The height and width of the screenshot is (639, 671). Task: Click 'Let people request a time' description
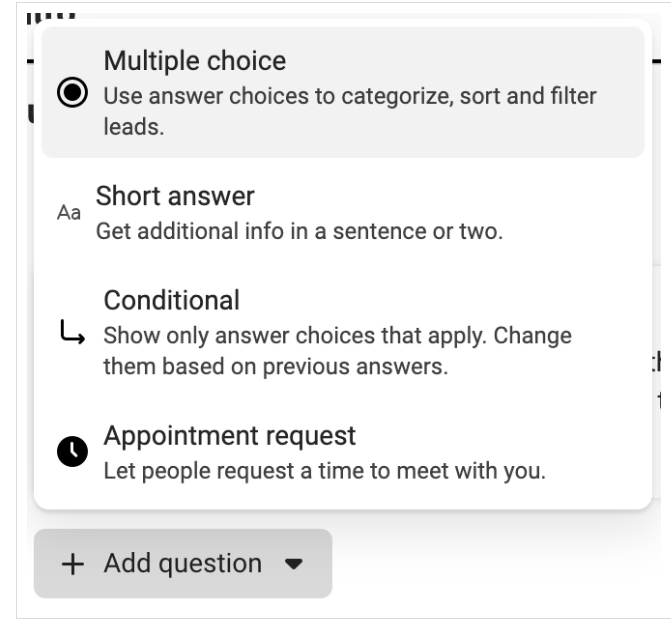click(325, 471)
